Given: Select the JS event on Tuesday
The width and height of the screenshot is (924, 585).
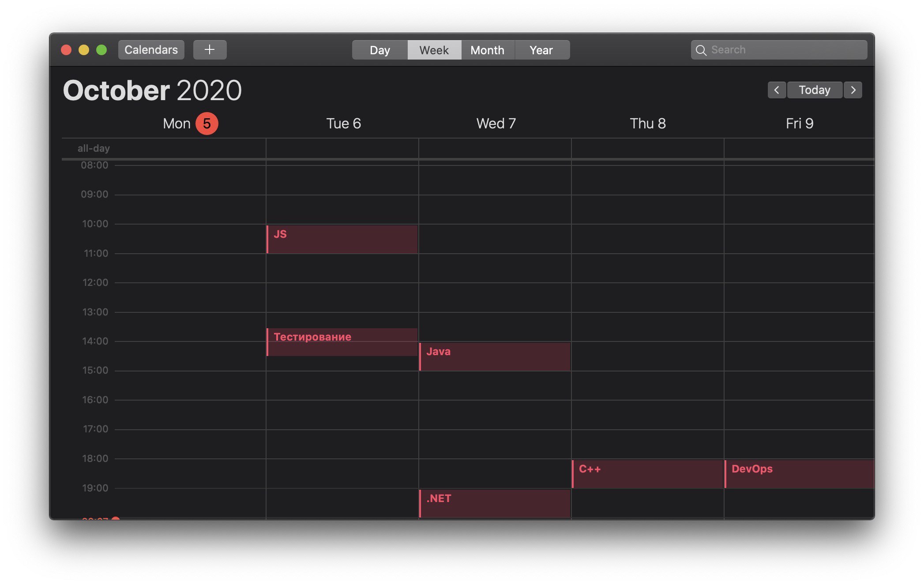Looking at the screenshot, I should coord(342,239).
